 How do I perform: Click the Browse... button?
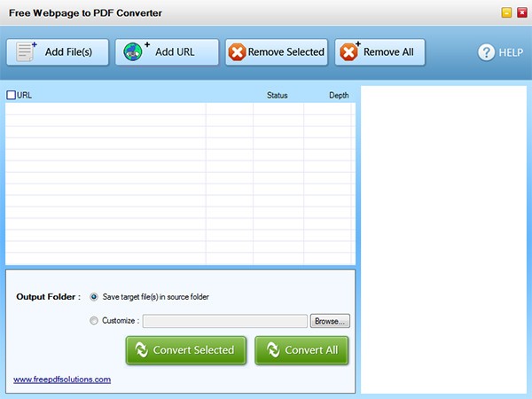click(330, 321)
